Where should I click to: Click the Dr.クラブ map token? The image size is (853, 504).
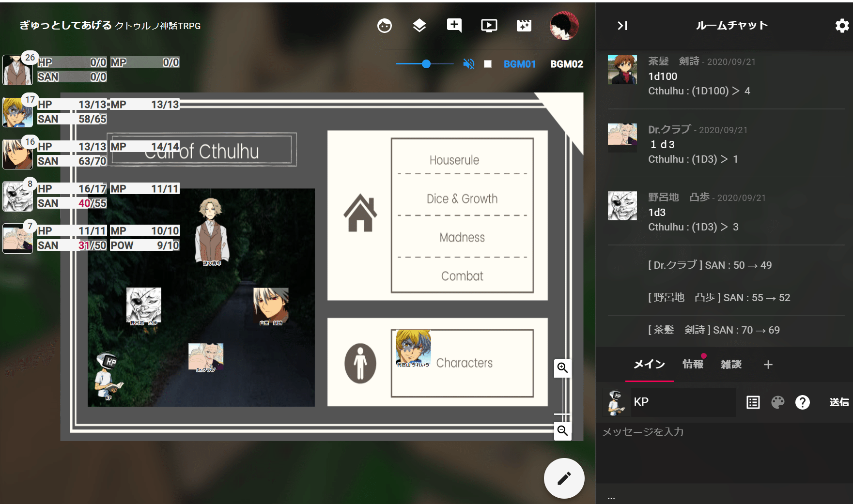[206, 357]
